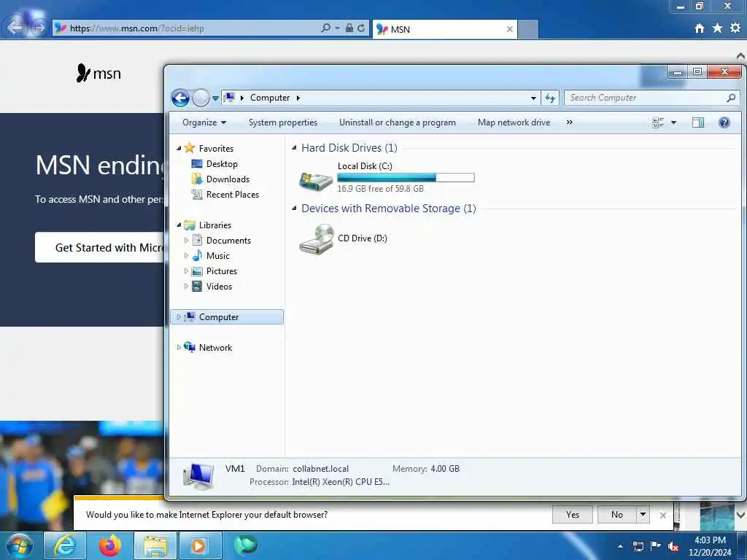
Task: Go back in the Explorer window
Action: (x=181, y=98)
